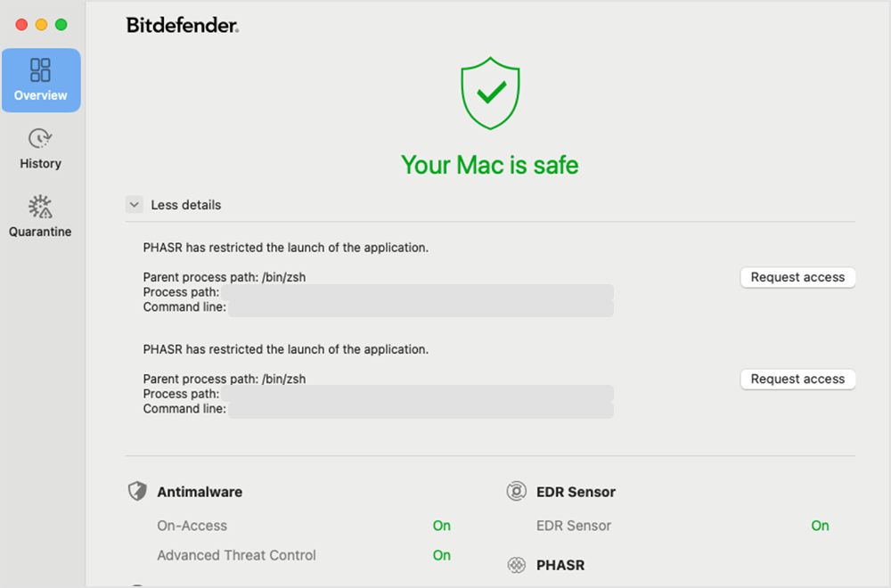
Task: Request access for first restricted application
Action: point(797,277)
